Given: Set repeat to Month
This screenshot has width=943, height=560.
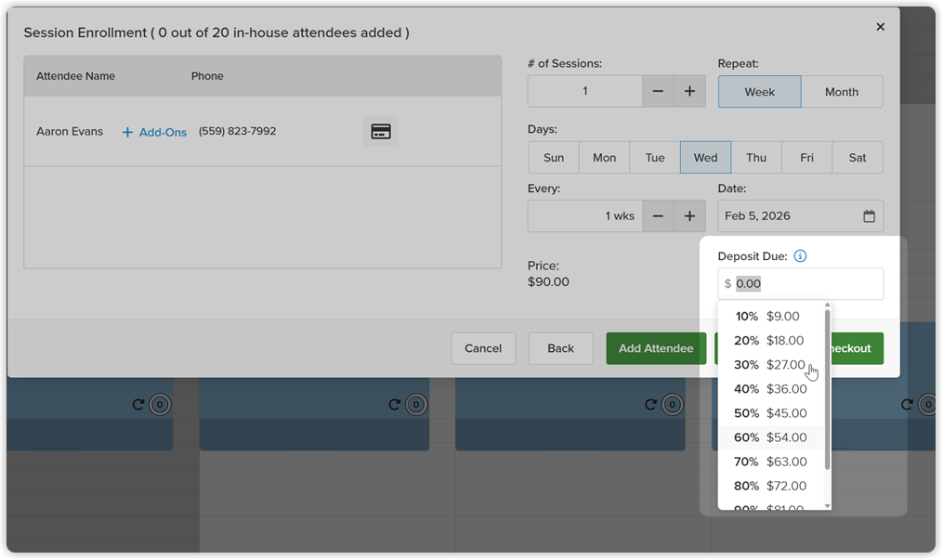Looking at the screenshot, I should click(x=842, y=92).
